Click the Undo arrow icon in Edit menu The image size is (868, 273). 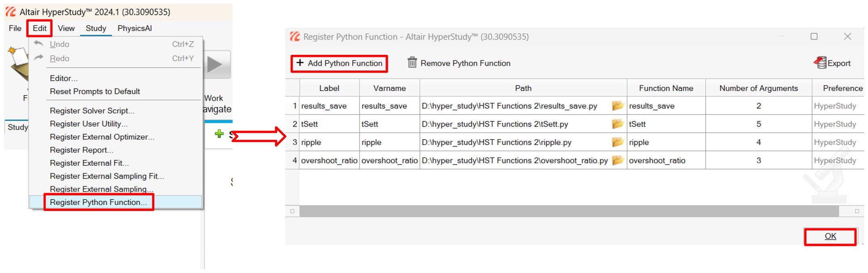(39, 44)
